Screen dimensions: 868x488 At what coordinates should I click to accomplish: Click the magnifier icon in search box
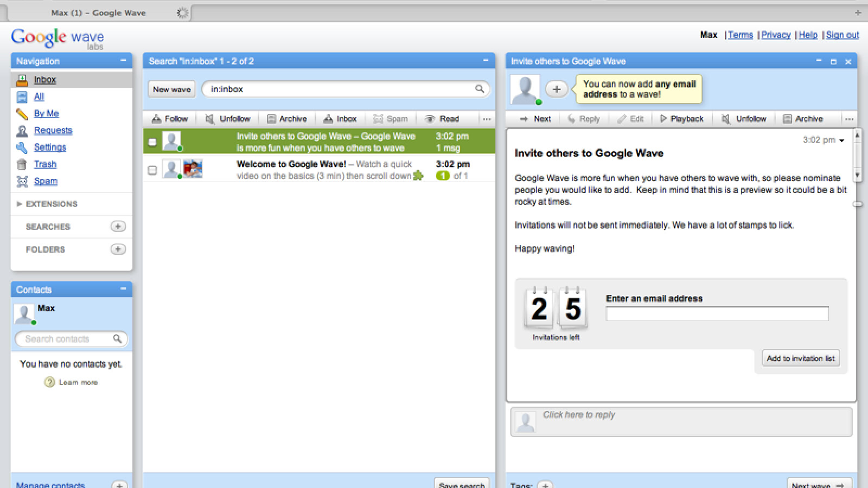point(480,89)
